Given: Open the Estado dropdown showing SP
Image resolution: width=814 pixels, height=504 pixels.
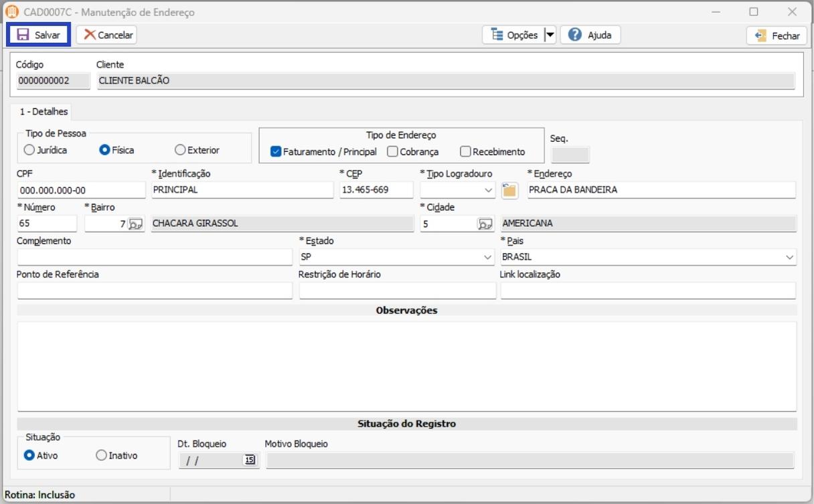Looking at the screenshot, I should (487, 257).
